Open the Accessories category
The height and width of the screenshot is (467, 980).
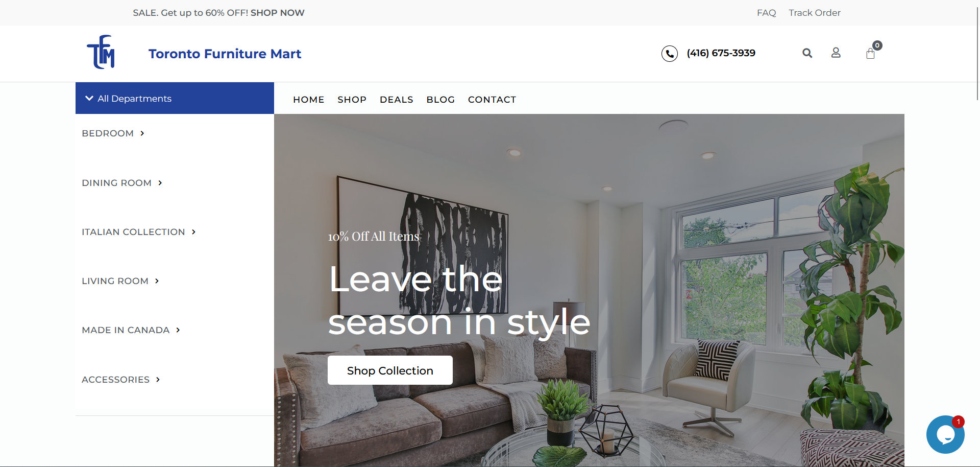pos(121,380)
